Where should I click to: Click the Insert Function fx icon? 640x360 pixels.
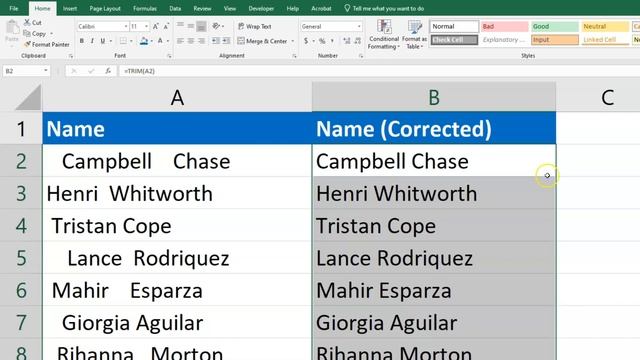pos(108,71)
